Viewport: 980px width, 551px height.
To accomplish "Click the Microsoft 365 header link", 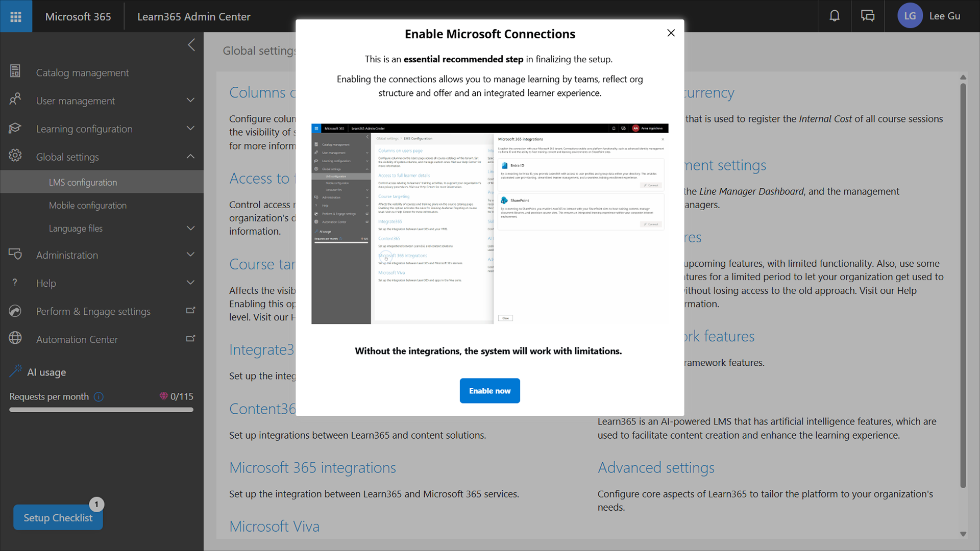I will (78, 16).
